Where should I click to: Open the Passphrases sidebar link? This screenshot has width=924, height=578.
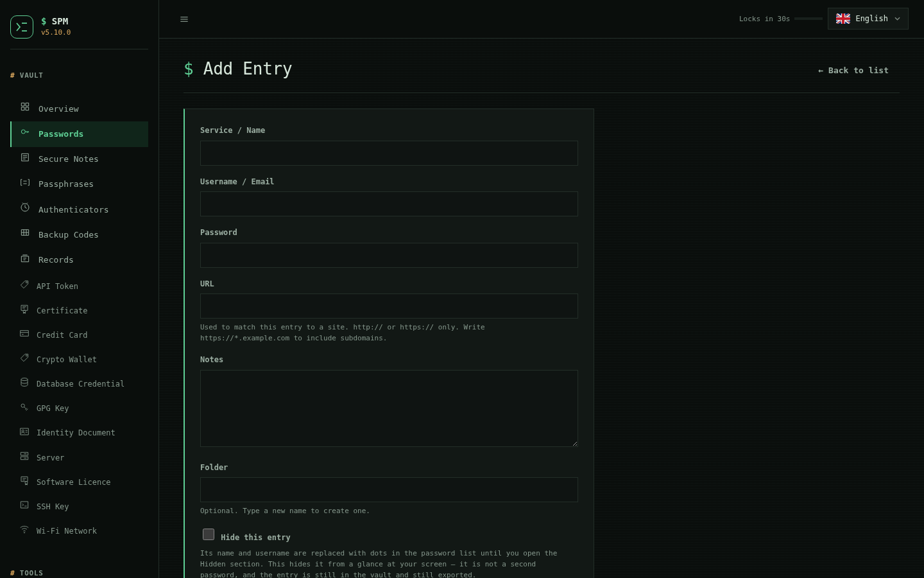[x=80, y=184]
